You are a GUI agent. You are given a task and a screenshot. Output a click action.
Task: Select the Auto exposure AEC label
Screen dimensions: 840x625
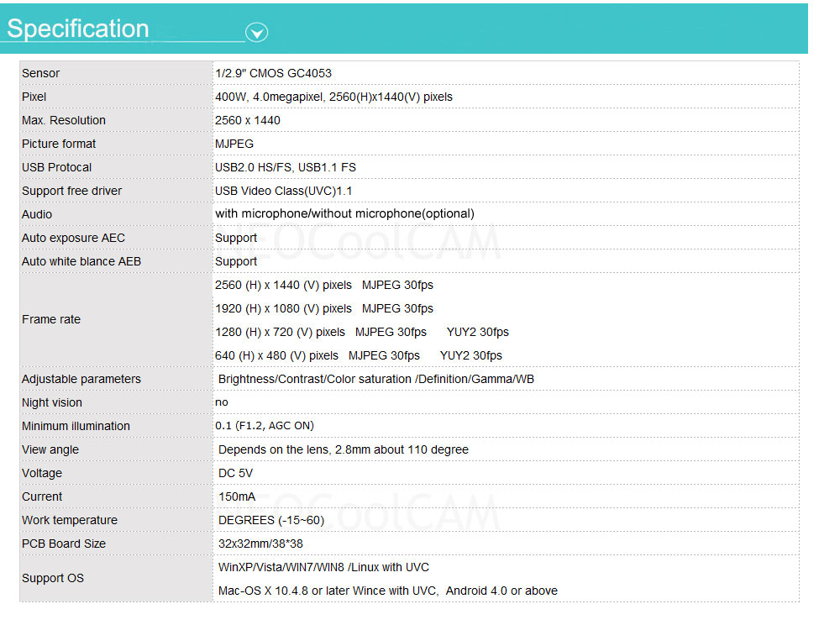click(x=73, y=238)
